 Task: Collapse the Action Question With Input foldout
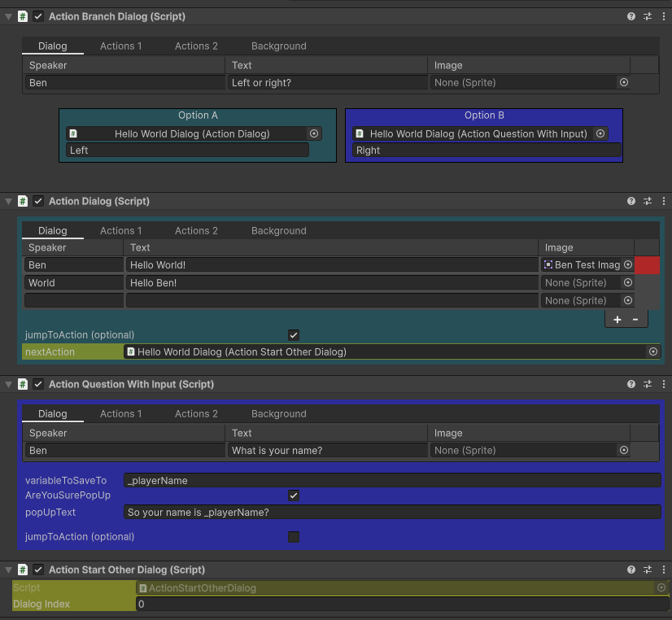[8, 384]
